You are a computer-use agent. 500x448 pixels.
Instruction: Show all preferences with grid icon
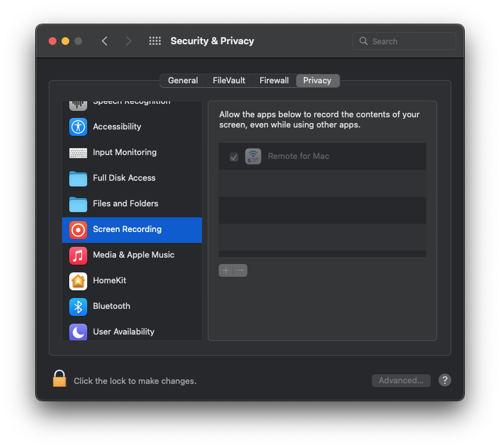155,41
